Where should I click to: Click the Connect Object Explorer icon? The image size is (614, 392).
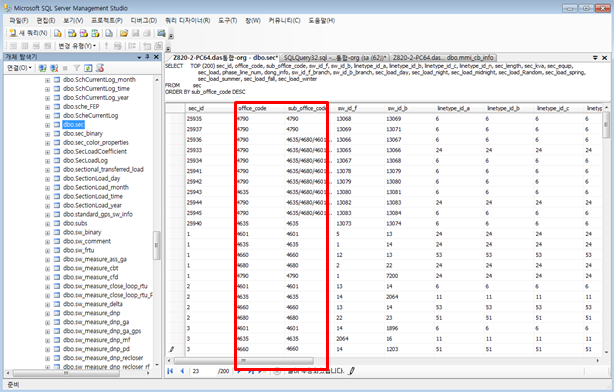43,68
